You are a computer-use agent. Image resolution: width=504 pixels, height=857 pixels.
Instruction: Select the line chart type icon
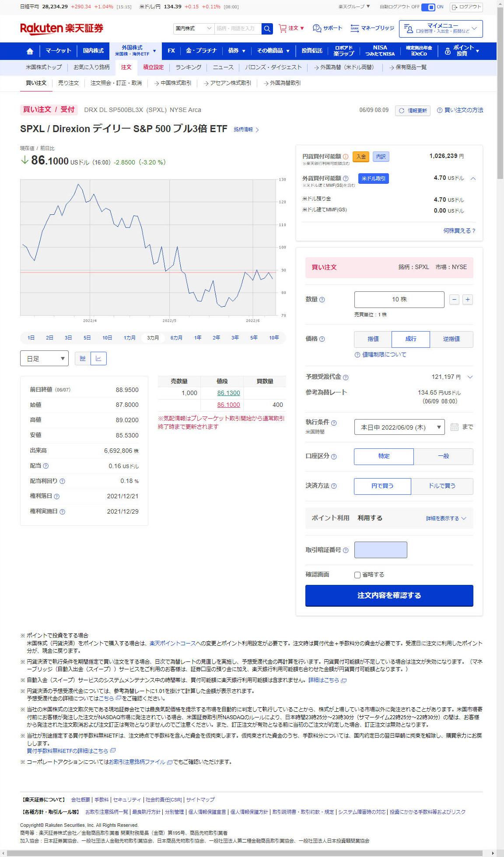(98, 358)
